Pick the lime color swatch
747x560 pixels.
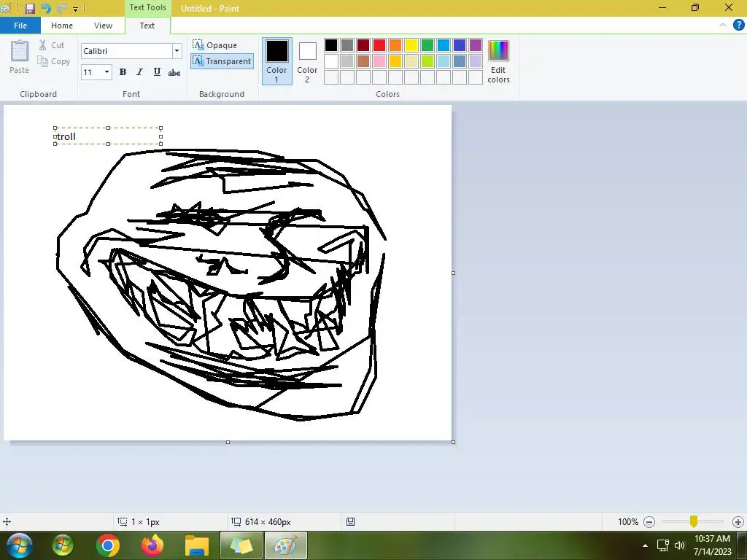pyautogui.click(x=427, y=61)
